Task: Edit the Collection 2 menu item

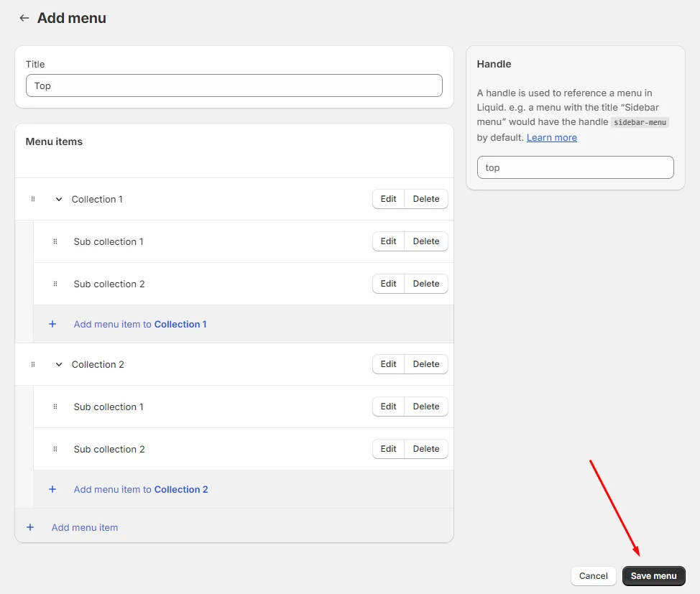Action: pyautogui.click(x=388, y=364)
